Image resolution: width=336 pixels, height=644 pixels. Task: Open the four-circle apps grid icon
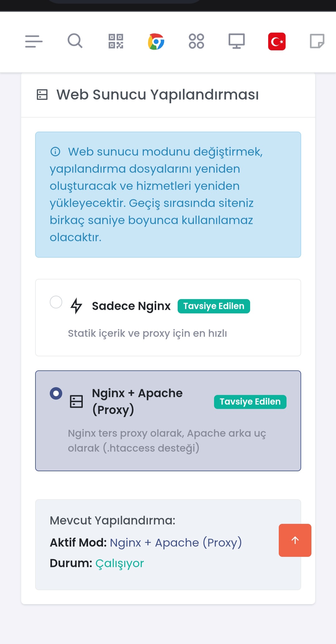(196, 41)
